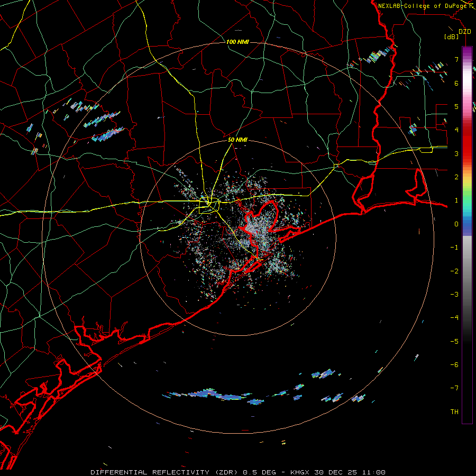Click the "0" value on the color scale

tap(456, 224)
